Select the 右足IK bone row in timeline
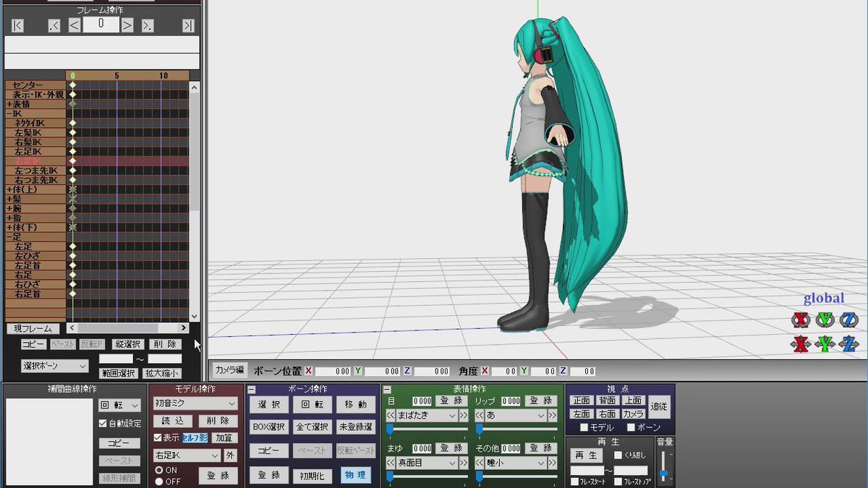Screen dimensions: 868x488 click(35, 161)
